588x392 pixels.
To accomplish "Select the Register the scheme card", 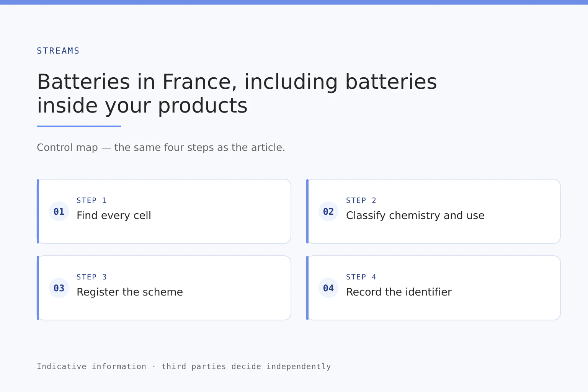I will pyautogui.click(x=164, y=288).
